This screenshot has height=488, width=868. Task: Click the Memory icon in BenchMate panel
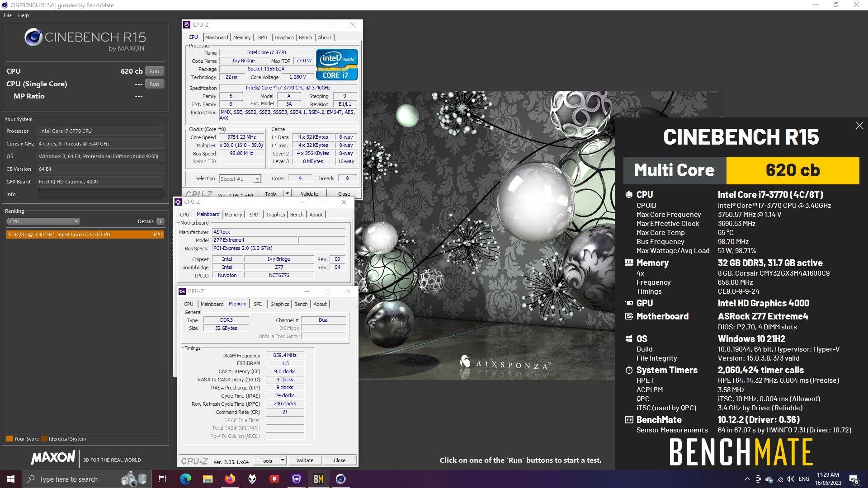(629, 263)
